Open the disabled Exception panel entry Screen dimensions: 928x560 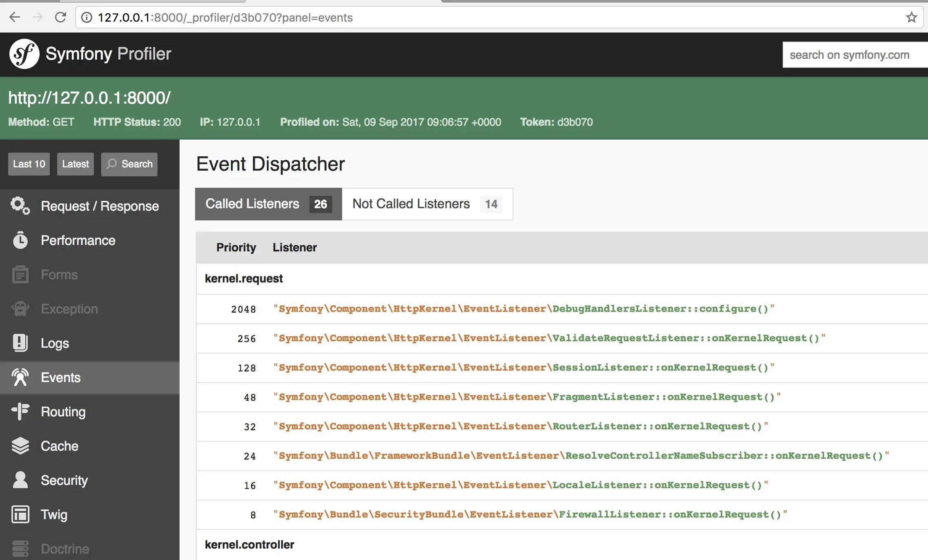(90, 309)
